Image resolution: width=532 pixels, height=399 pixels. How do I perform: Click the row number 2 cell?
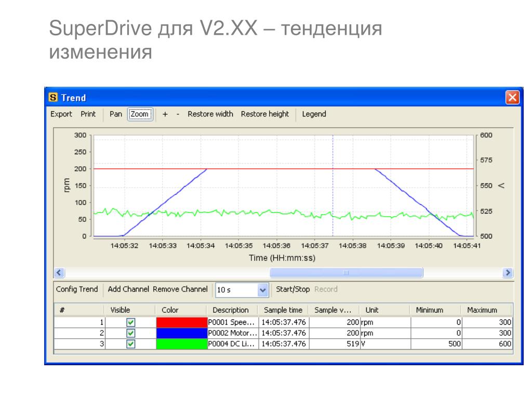point(79,333)
